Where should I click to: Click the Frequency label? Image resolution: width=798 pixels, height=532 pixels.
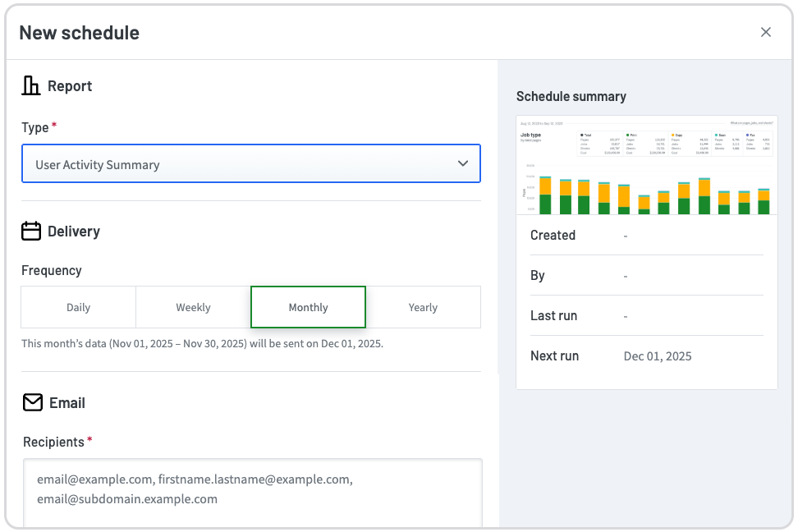click(52, 270)
